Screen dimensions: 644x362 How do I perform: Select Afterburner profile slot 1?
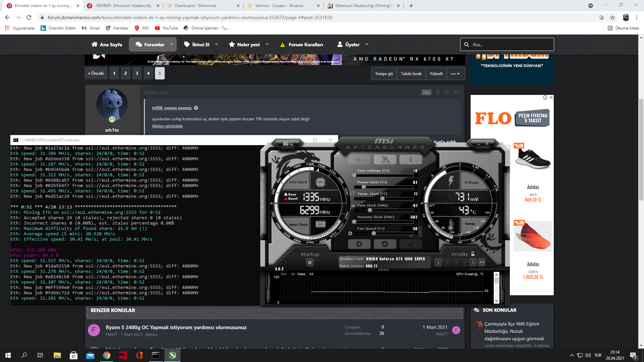click(x=438, y=262)
